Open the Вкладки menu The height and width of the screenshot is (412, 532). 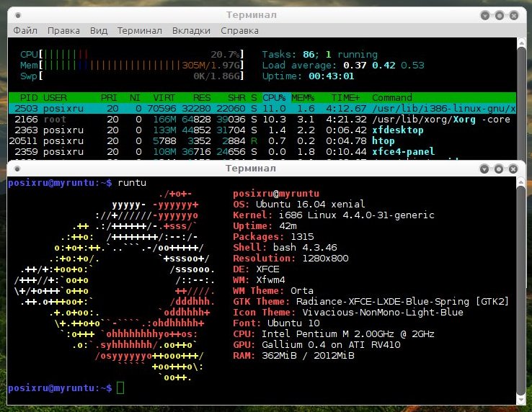click(191, 31)
